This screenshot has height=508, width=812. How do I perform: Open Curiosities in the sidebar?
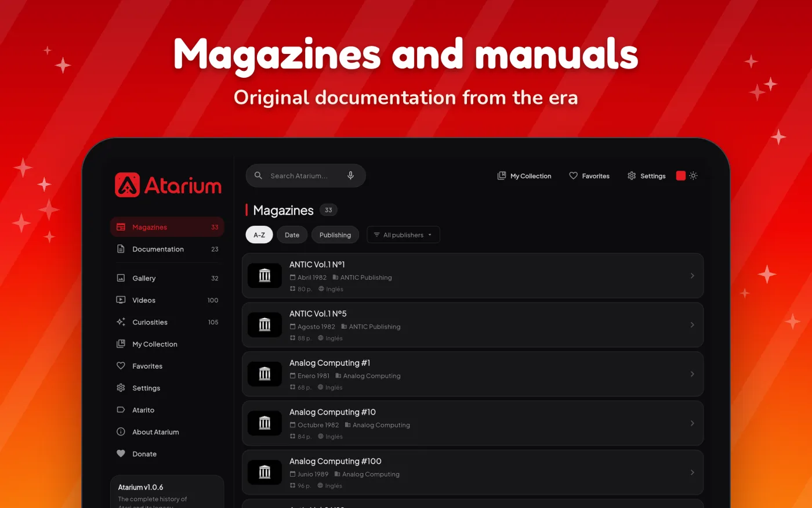[167, 322]
